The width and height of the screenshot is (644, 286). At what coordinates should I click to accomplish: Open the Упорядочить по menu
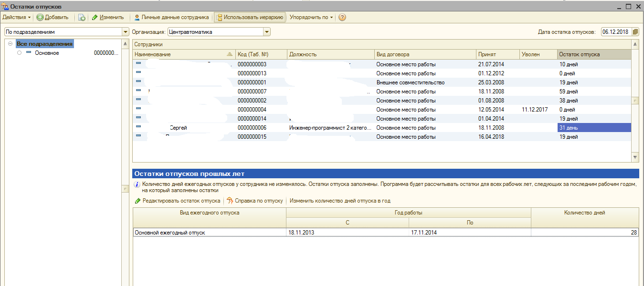[311, 17]
